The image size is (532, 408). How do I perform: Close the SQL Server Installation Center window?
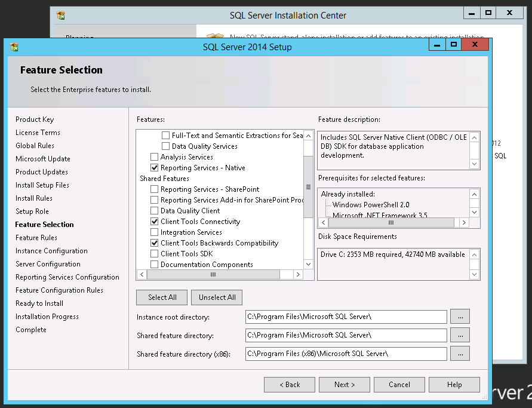509,13
